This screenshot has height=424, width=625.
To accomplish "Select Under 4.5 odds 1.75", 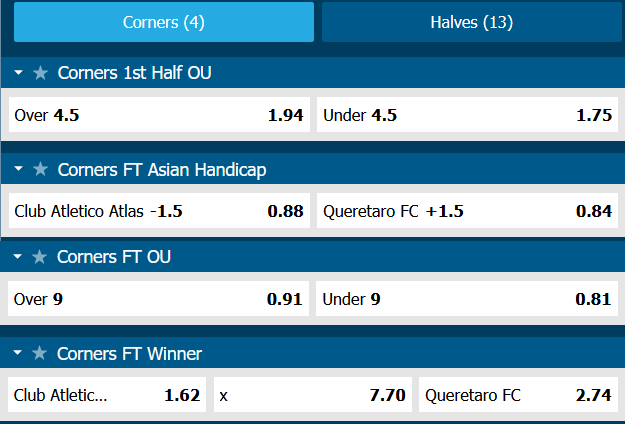I will point(467,115).
